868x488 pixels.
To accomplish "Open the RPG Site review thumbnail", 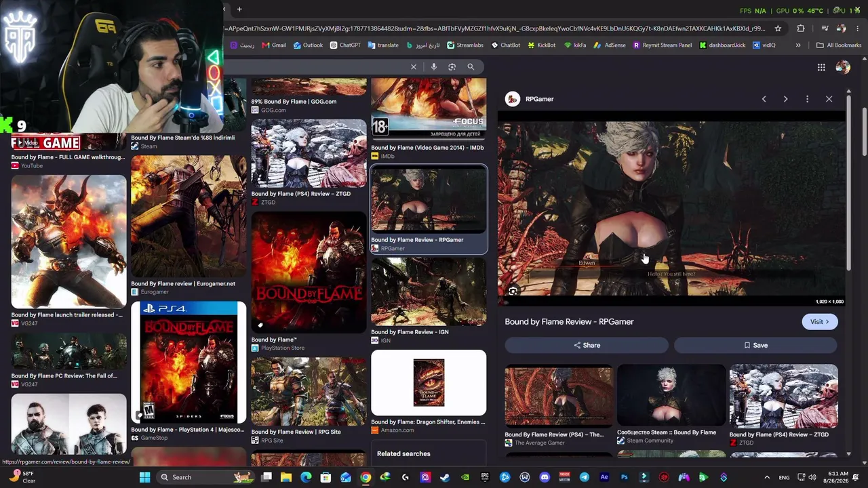I will pyautogui.click(x=309, y=391).
